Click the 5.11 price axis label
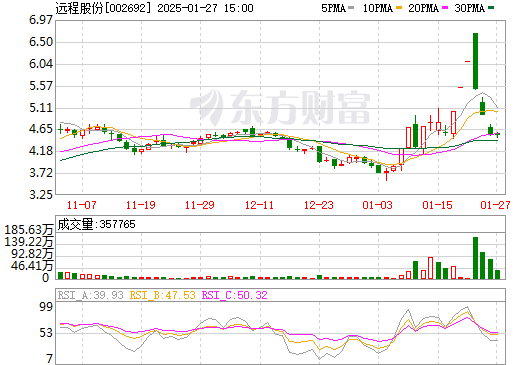 tap(41, 108)
